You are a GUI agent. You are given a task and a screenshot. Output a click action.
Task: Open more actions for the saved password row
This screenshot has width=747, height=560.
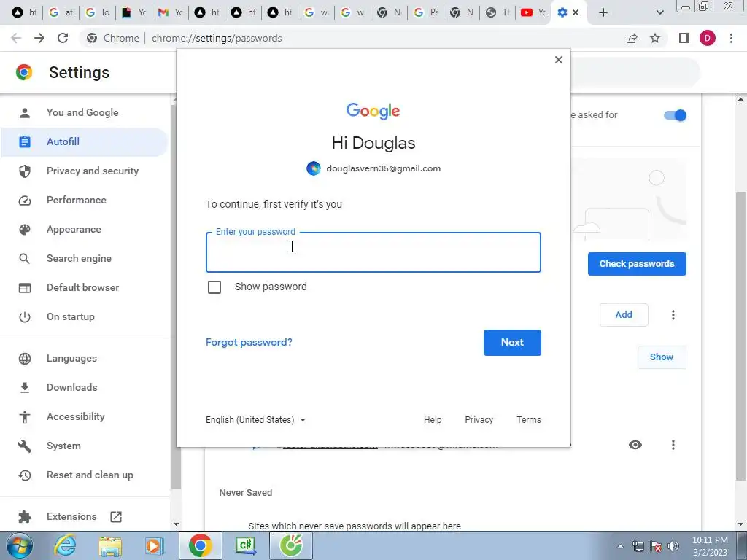tap(673, 445)
